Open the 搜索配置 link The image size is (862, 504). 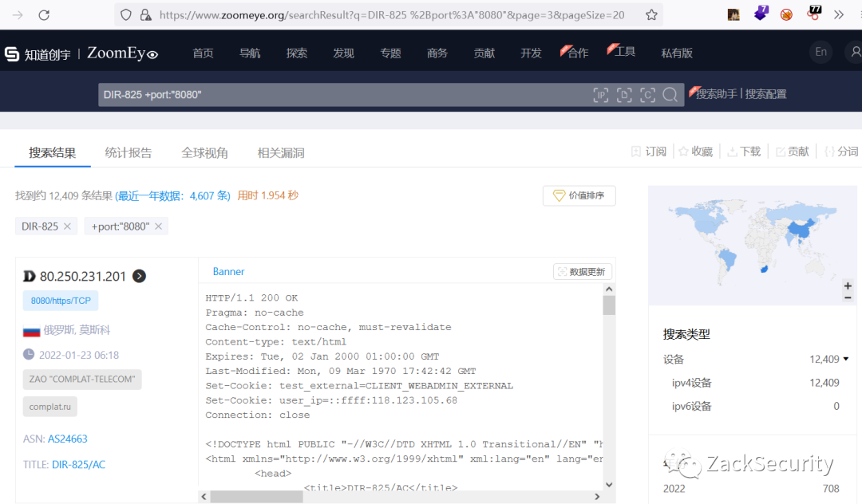coord(765,94)
